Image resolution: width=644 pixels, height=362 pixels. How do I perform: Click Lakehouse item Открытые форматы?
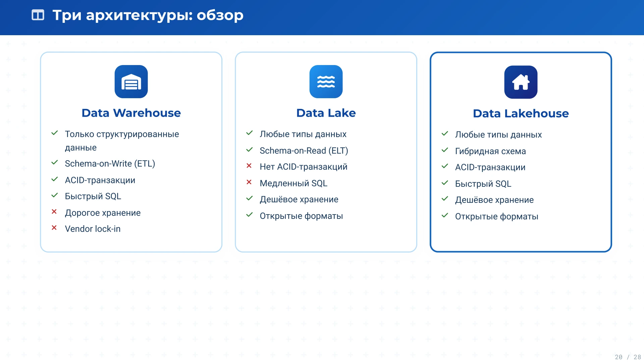[x=496, y=217]
